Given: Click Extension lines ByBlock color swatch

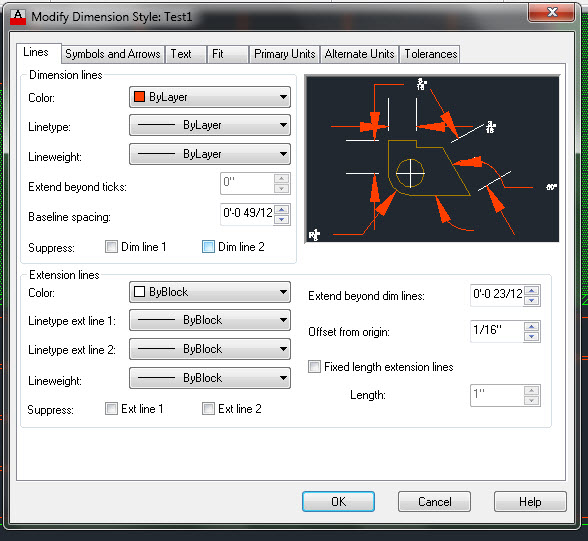Looking at the screenshot, I should pyautogui.click(x=140, y=292).
